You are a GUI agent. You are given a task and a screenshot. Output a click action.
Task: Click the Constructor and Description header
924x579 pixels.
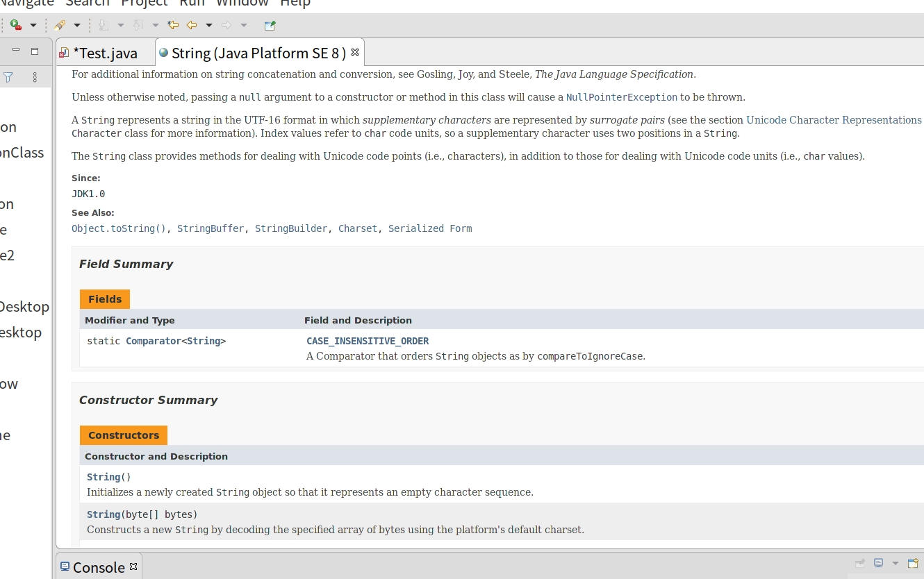coord(156,456)
